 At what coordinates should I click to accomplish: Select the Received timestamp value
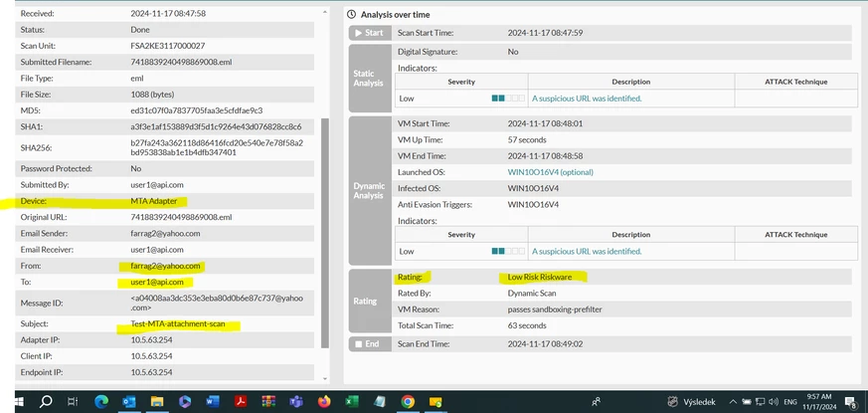pos(168,13)
